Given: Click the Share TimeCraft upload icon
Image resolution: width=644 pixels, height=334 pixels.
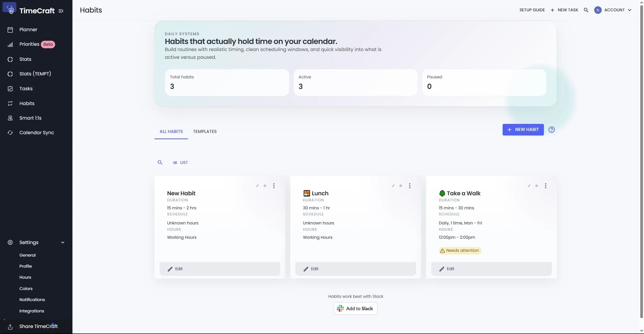Looking at the screenshot, I should point(10,327).
